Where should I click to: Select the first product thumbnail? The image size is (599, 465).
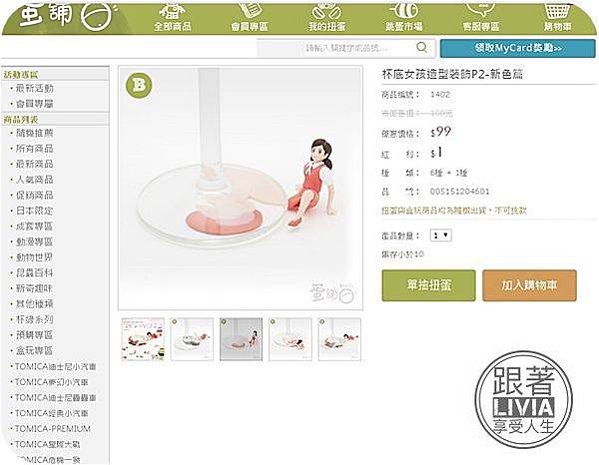tap(143, 339)
